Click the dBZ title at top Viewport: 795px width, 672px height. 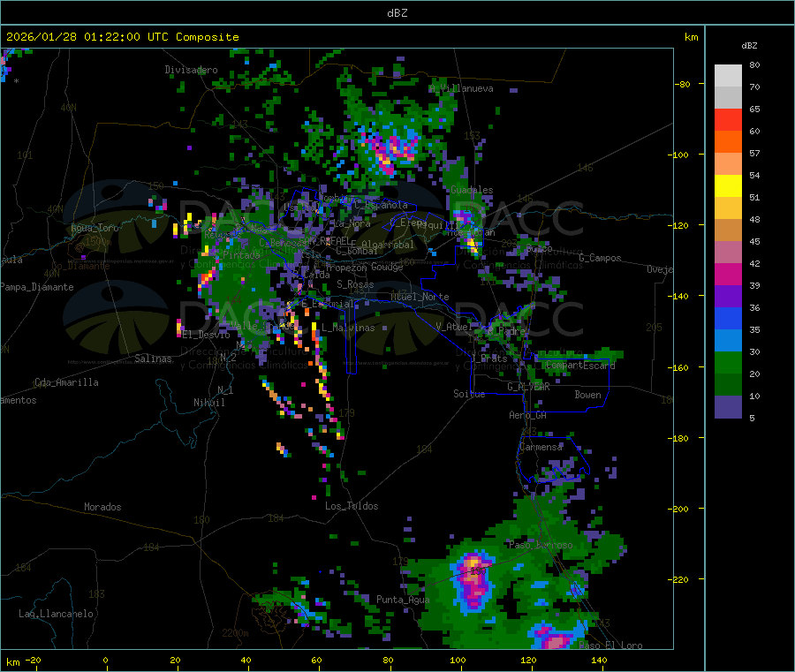pyautogui.click(x=397, y=13)
